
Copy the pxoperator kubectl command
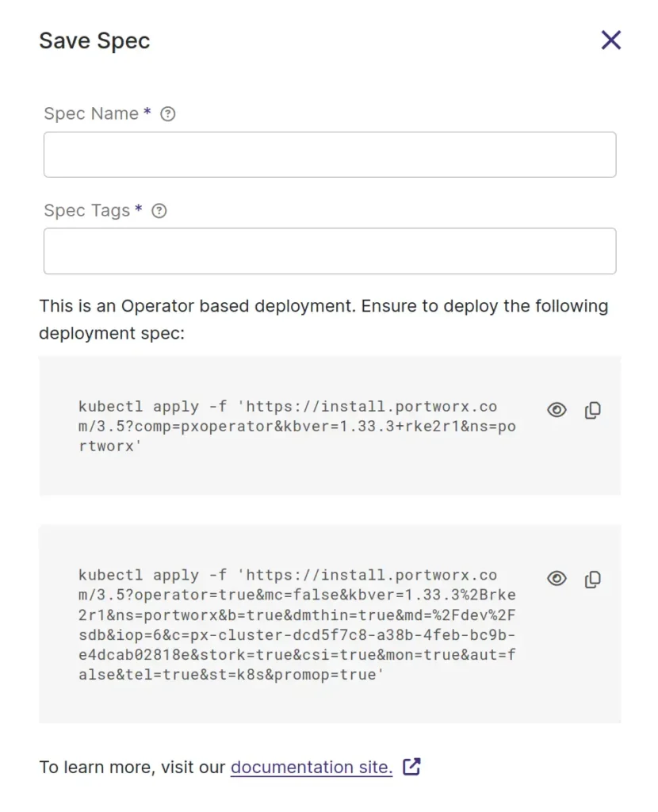(592, 410)
